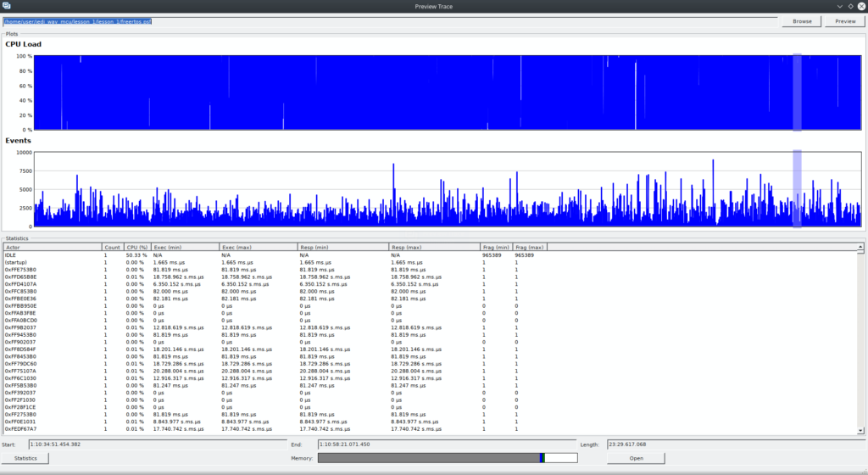Image resolution: width=868 pixels, height=475 pixels.
Task: Click the Start time field
Action: point(156,444)
